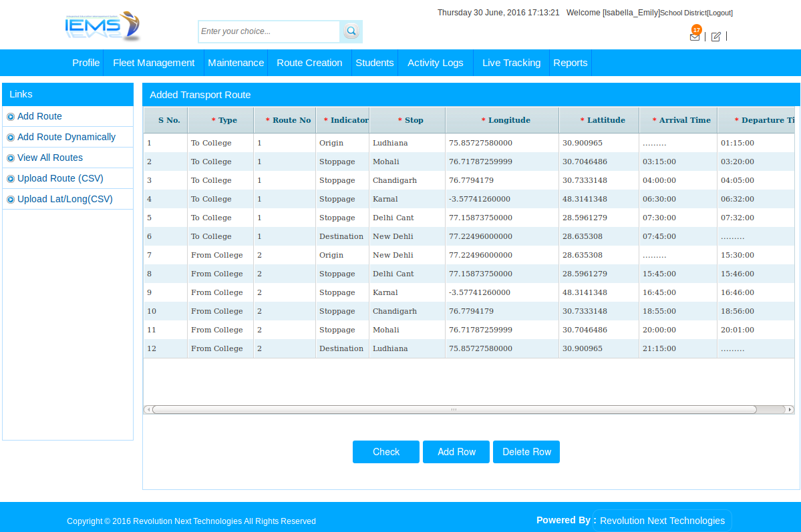Image resolution: width=801 pixels, height=532 pixels.
Task: Click the Type column header
Action: pyautogui.click(x=220, y=121)
